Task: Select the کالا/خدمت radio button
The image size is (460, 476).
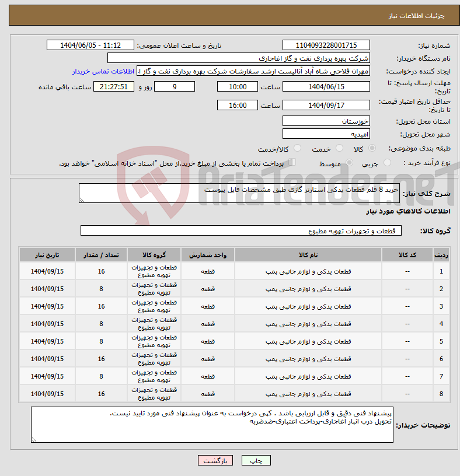Action: tap(297, 148)
